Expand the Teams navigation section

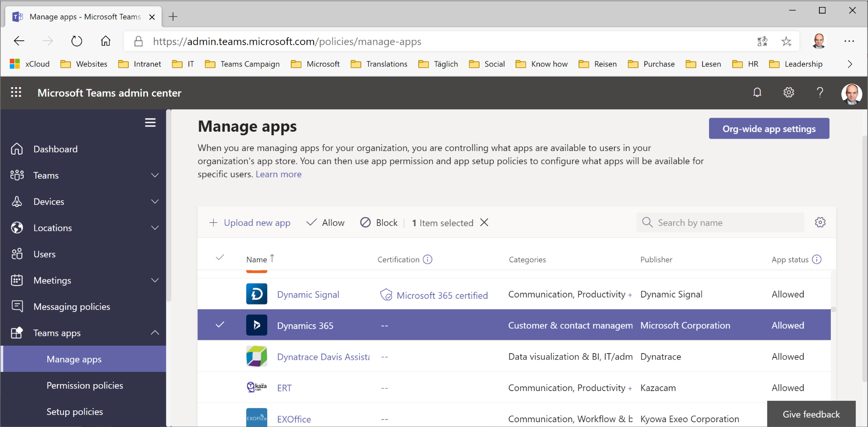155,175
